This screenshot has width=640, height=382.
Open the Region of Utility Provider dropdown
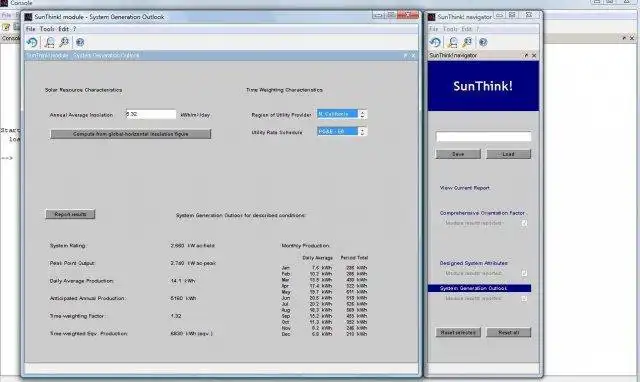338,114
